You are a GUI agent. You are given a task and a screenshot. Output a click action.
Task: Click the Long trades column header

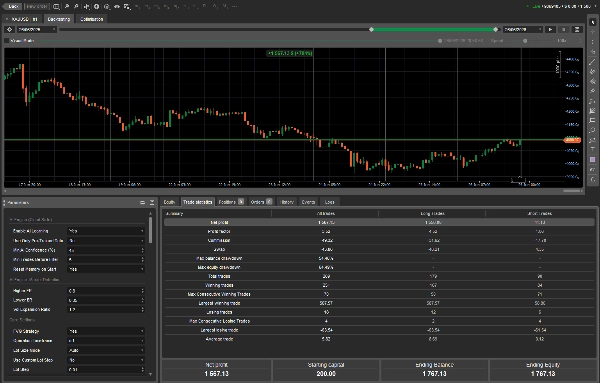pyautogui.click(x=432, y=214)
